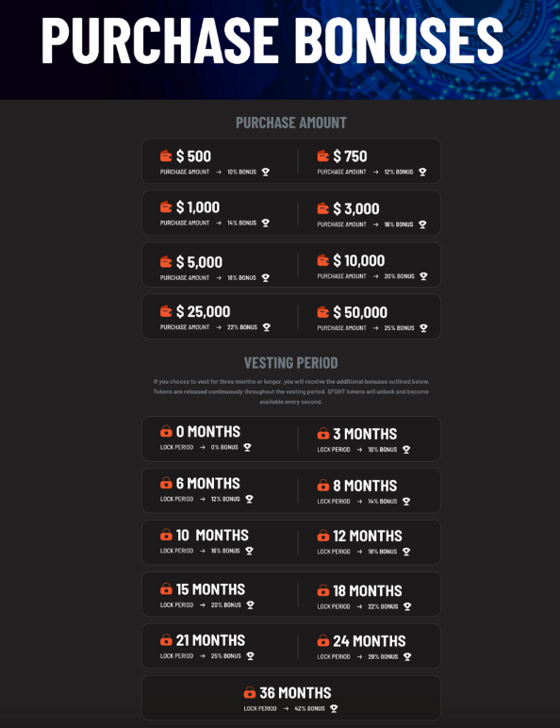Click the wallet icon beside $ 50,000

322,312
